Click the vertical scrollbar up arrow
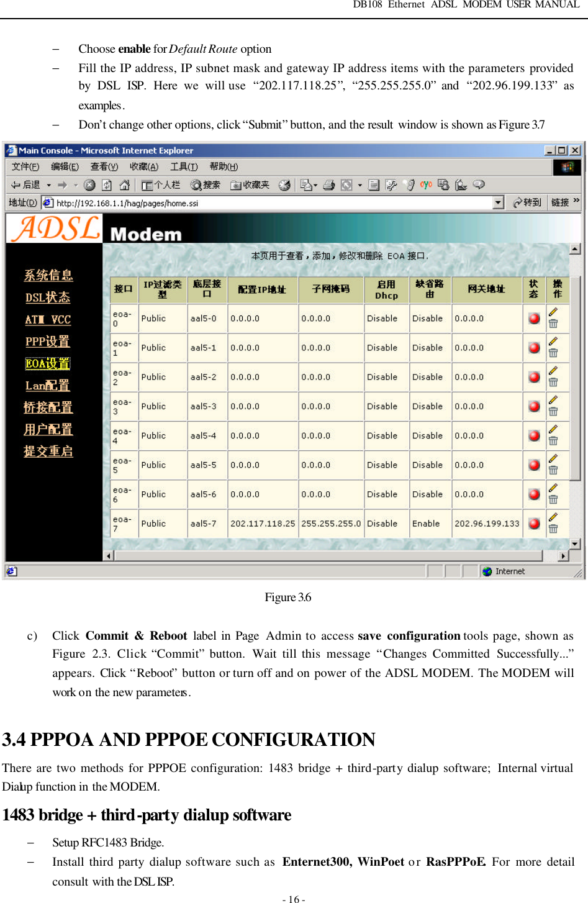The width and height of the screenshot is (588, 903). pyautogui.click(x=575, y=249)
